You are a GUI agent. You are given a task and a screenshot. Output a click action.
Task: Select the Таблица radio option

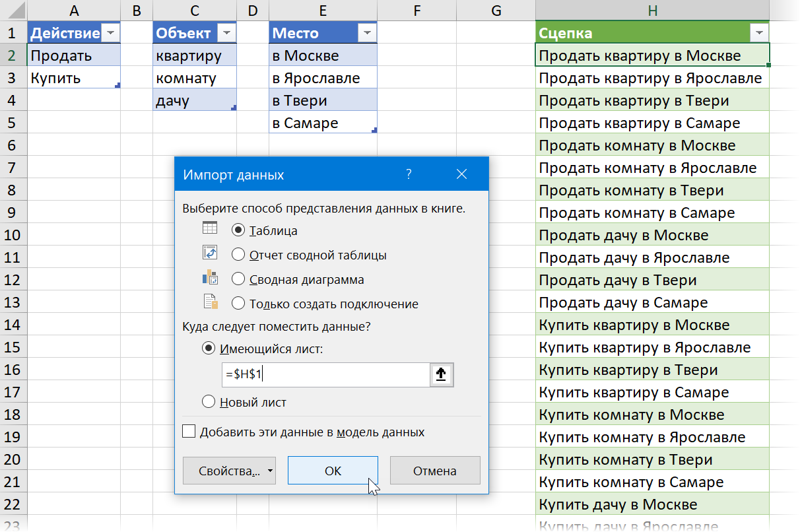tap(239, 230)
